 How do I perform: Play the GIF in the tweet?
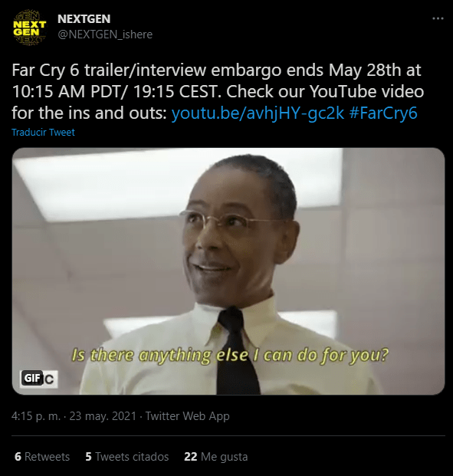(228, 271)
